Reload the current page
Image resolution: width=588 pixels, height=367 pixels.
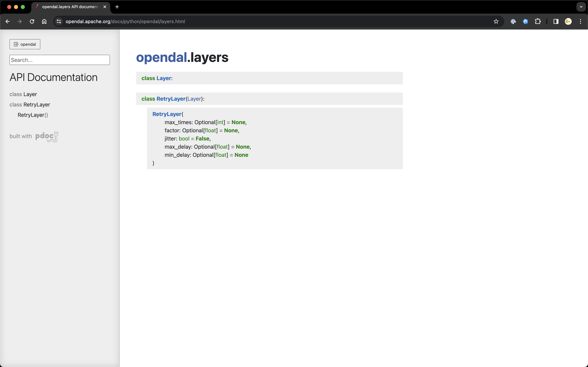point(32,21)
